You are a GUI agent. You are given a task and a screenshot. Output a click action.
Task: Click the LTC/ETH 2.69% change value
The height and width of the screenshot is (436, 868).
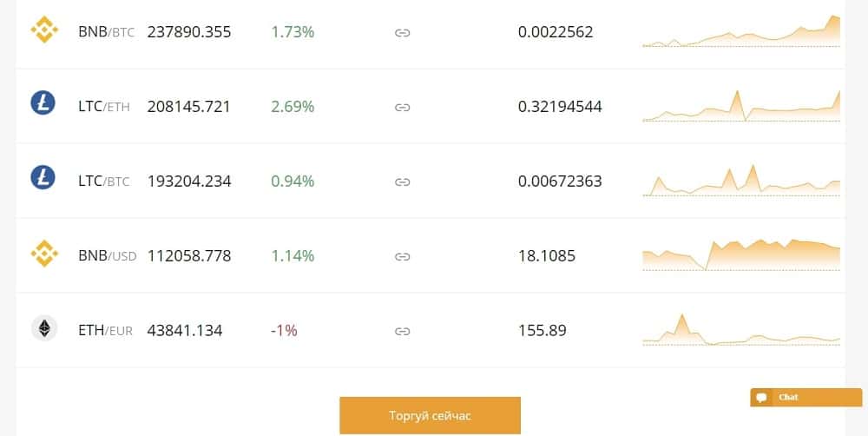(x=293, y=107)
